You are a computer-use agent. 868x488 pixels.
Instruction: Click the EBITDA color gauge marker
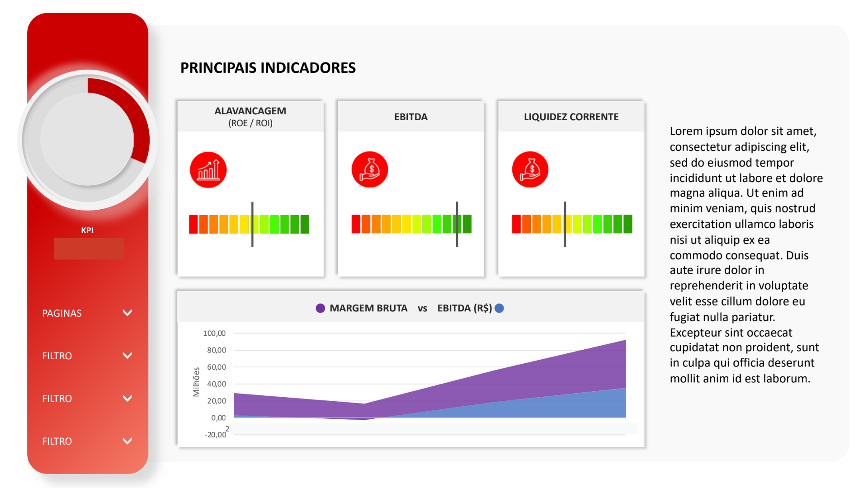pos(457,224)
